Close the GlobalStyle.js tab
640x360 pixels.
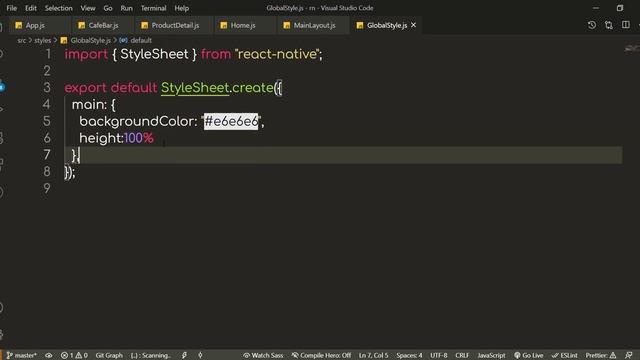click(x=413, y=25)
